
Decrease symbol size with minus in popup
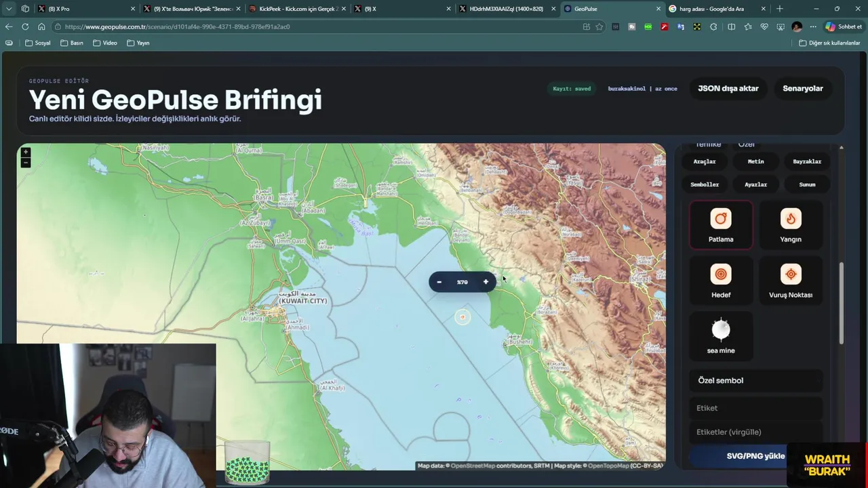pyautogui.click(x=439, y=282)
